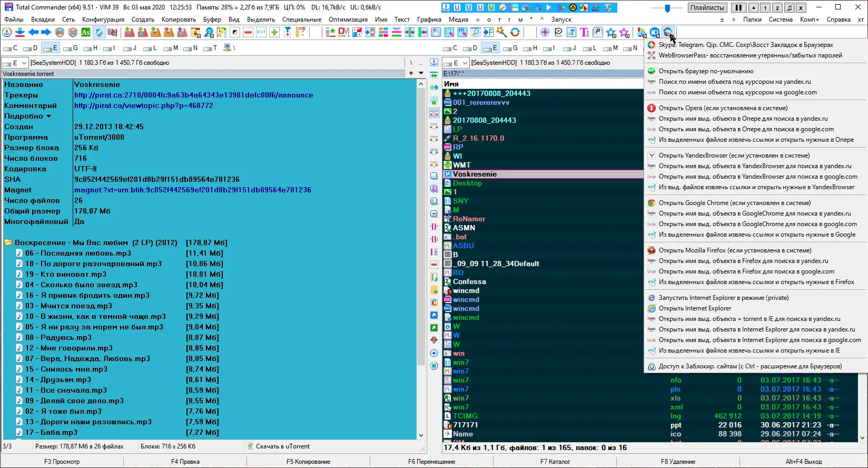This screenshot has width=868, height=468.
Task: Click the blue left arrow toolbar icon
Action: click(x=33, y=33)
